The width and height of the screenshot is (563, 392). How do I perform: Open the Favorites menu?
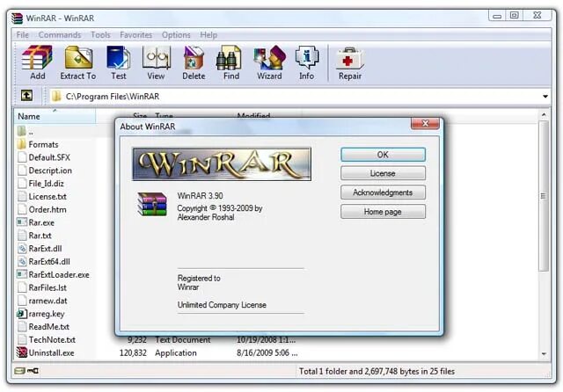coord(135,35)
